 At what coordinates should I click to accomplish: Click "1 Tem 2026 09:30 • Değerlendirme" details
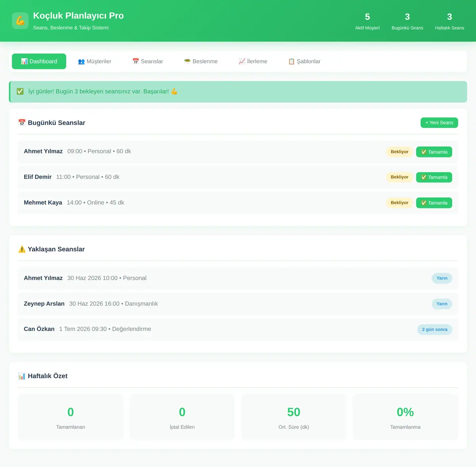[105, 329]
